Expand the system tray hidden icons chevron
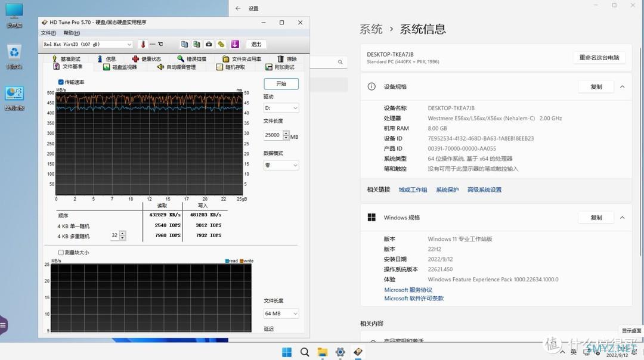Image resolution: width=644 pixels, height=360 pixels. 562,352
